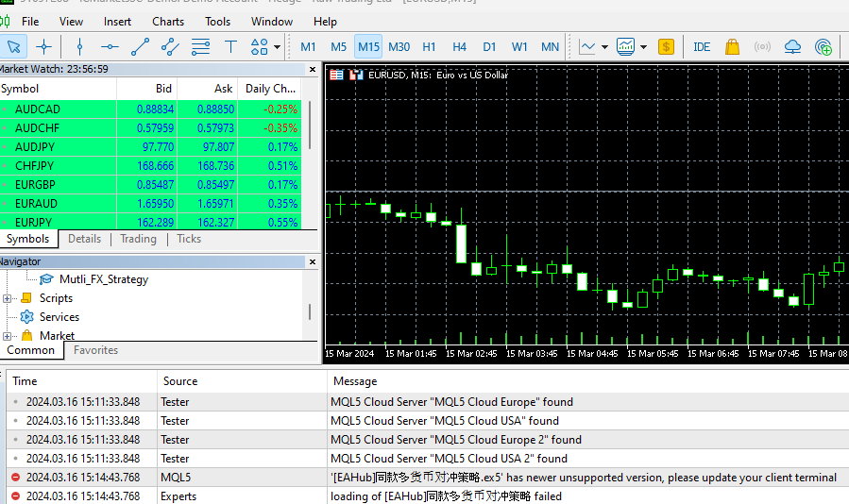Expand the shapes tool dropdown arrow
The image size is (849, 504).
pyautogui.click(x=278, y=47)
